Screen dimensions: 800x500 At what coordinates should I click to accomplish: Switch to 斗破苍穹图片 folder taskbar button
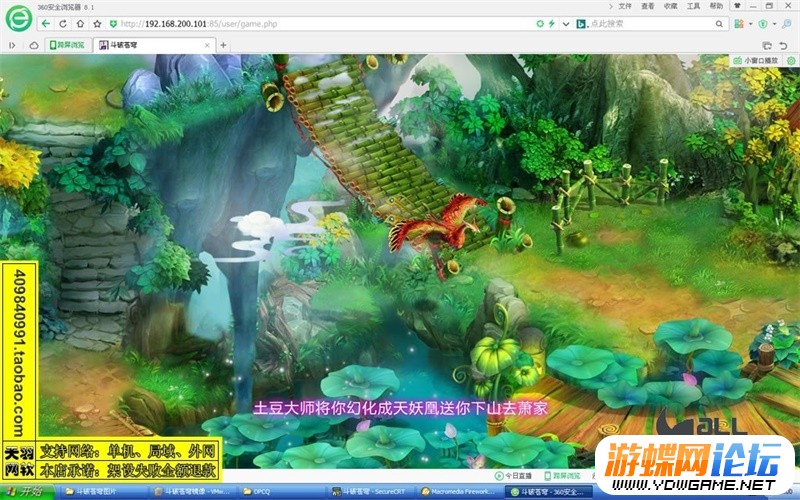coord(102,492)
